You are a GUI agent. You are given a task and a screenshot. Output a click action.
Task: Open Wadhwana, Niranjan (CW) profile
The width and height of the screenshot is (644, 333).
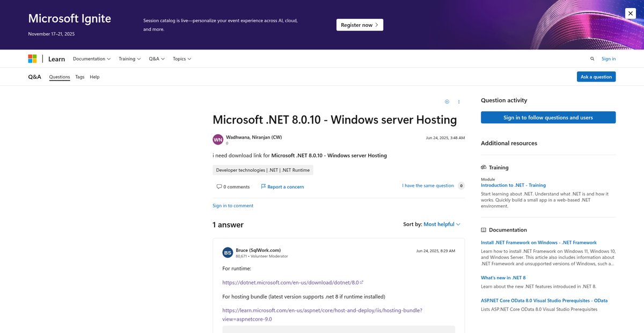tap(254, 137)
